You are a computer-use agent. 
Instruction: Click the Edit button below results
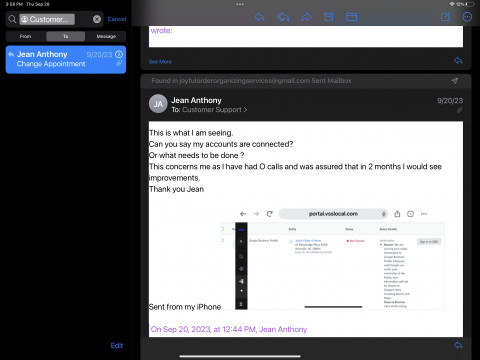point(117,345)
